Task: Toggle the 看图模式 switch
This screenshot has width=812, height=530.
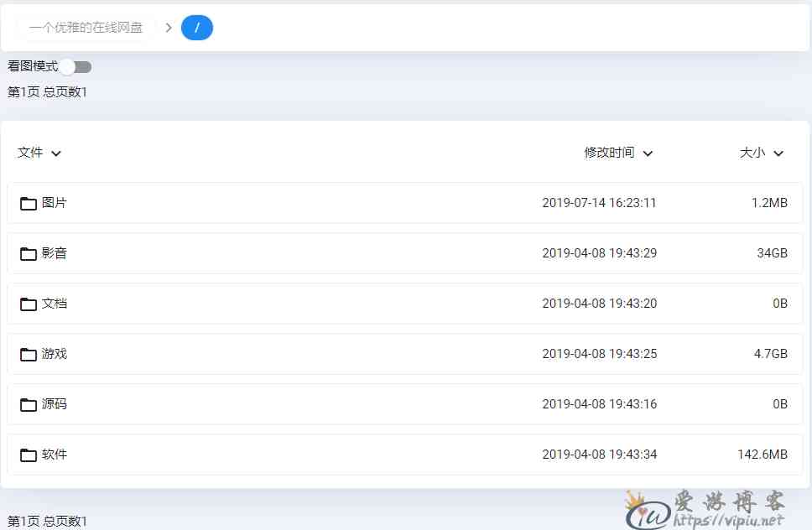Action: click(x=75, y=67)
